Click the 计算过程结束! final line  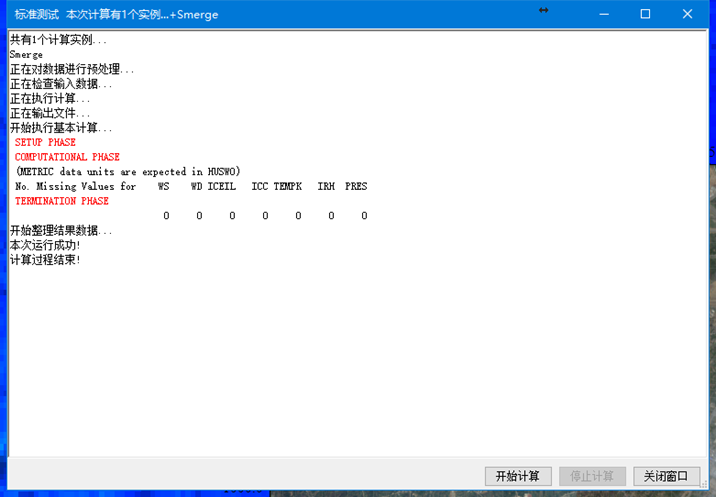click(x=45, y=260)
